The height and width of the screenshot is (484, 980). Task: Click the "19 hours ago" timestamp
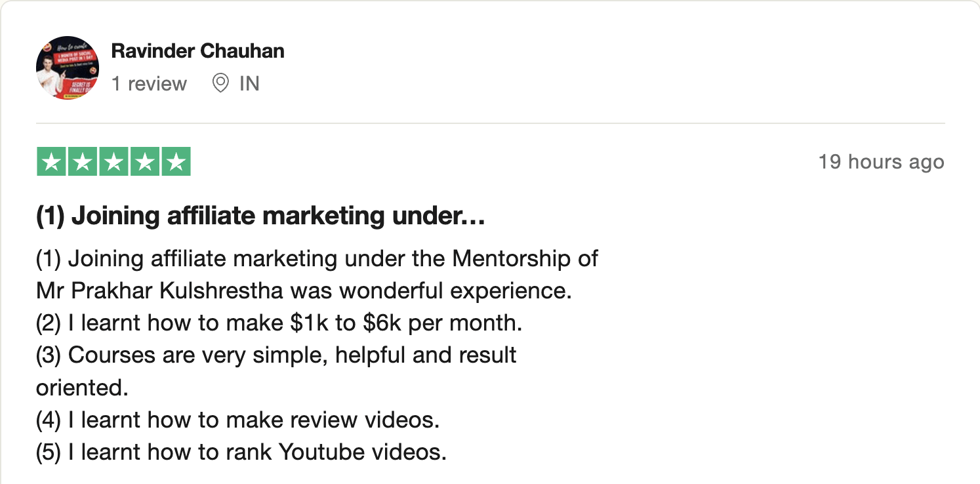point(881,162)
